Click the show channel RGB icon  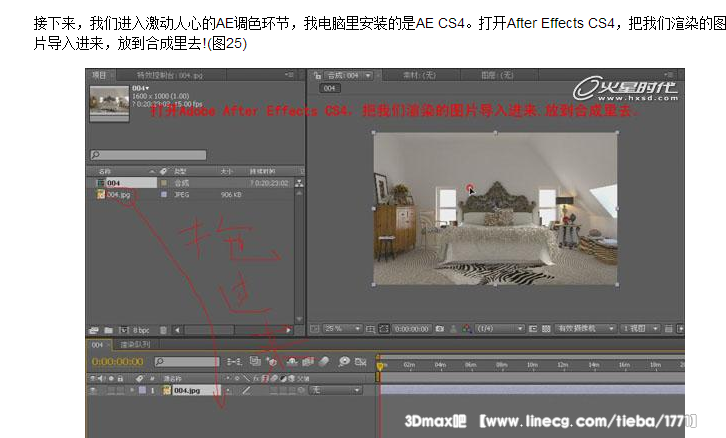pyautogui.click(x=467, y=329)
